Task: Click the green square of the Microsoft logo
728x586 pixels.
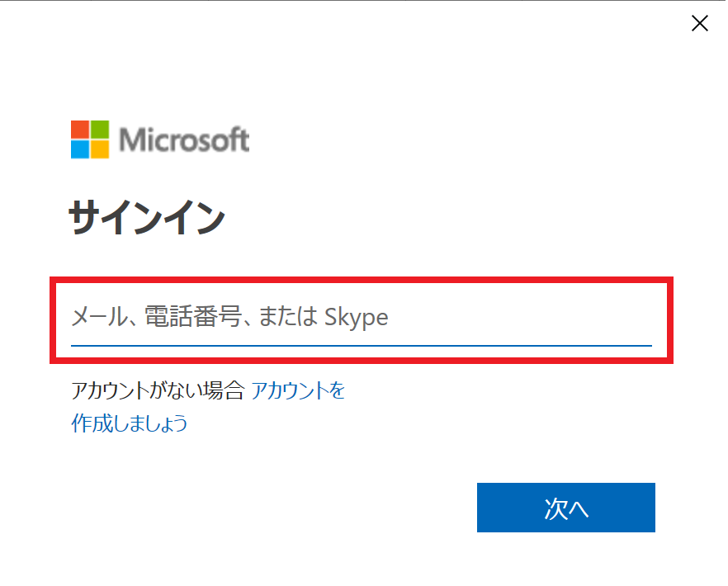Action: [x=100, y=130]
